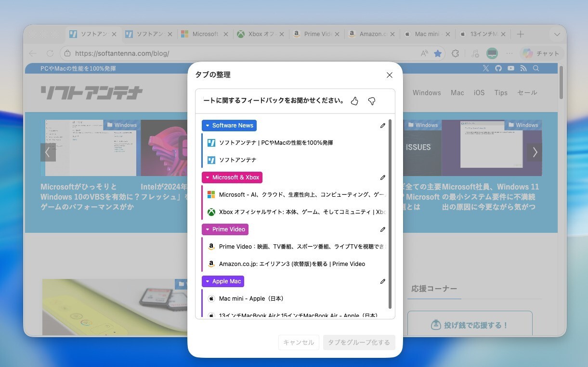The height and width of the screenshot is (367, 588).
Task: Click the thumbs up feedback icon
Action: (x=354, y=101)
